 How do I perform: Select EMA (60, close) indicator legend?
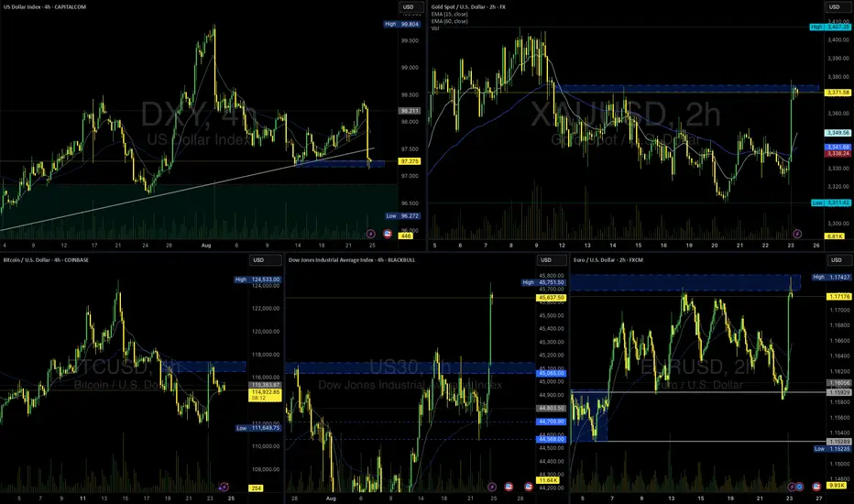(449, 21)
